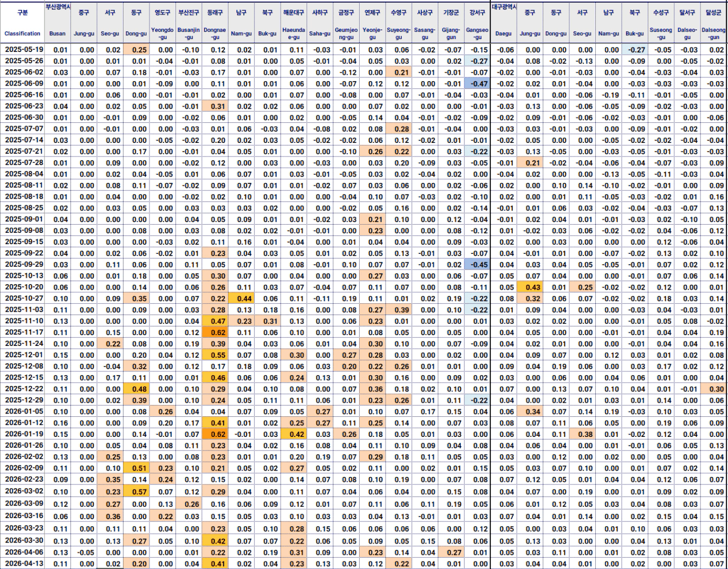Click Gijang-gun value 0.27 for 2026-04-06
Screen dimensions: 728x569
(451, 553)
